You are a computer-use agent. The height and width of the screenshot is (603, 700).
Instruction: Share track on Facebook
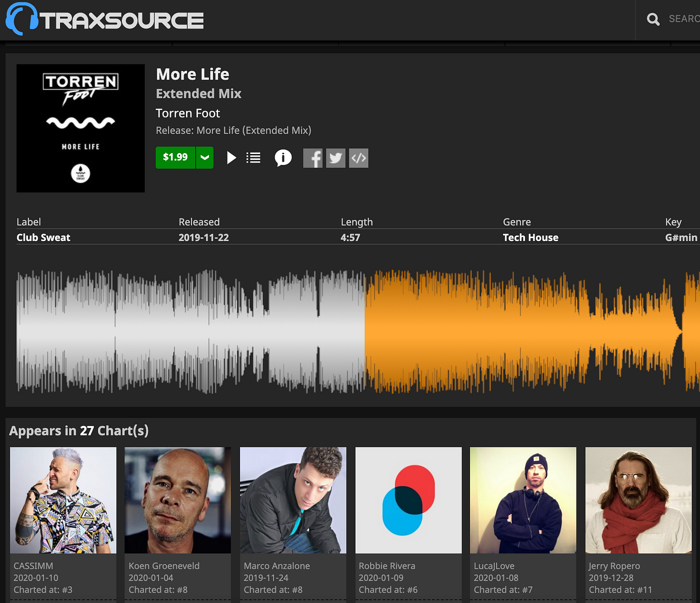313,158
